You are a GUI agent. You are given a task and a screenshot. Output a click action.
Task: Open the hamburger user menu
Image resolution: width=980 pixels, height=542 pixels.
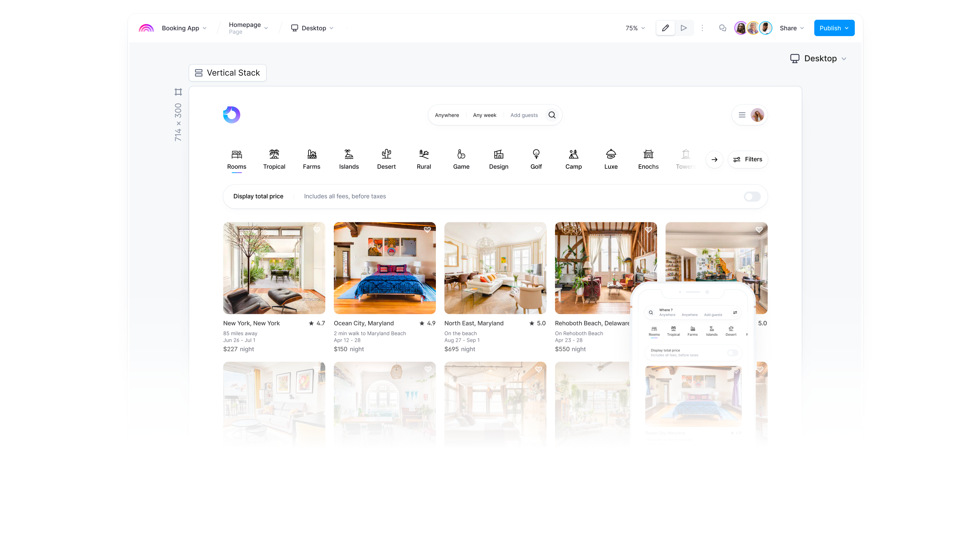click(x=742, y=115)
